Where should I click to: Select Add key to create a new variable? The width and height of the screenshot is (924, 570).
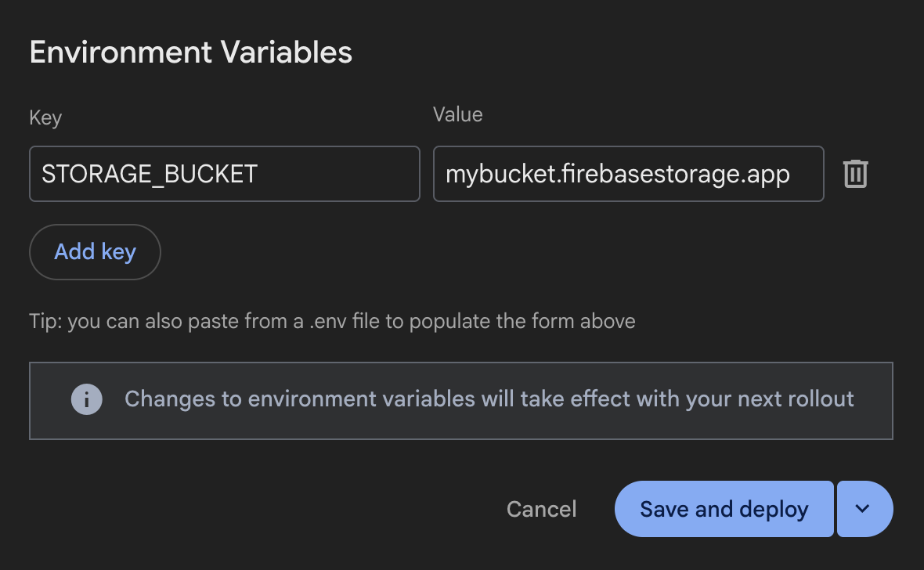[x=94, y=251]
